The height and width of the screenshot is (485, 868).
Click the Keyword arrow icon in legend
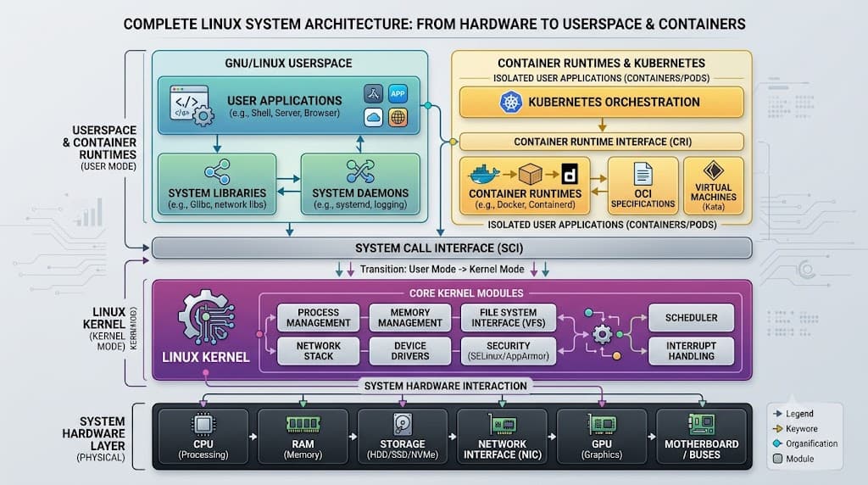pos(777,428)
